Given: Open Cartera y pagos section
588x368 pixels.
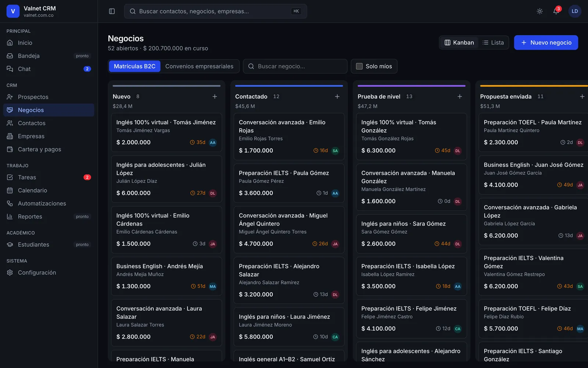Looking at the screenshot, I should point(49,149).
